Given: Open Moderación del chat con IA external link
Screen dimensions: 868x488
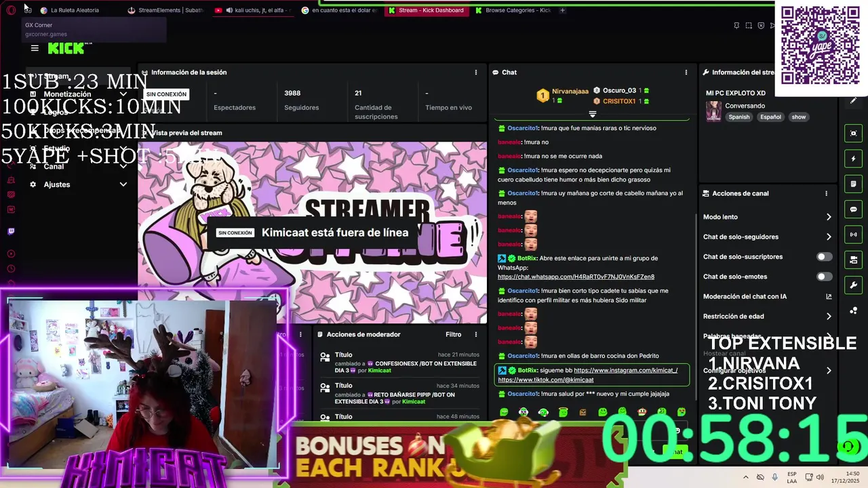Looking at the screenshot, I should [829, 296].
